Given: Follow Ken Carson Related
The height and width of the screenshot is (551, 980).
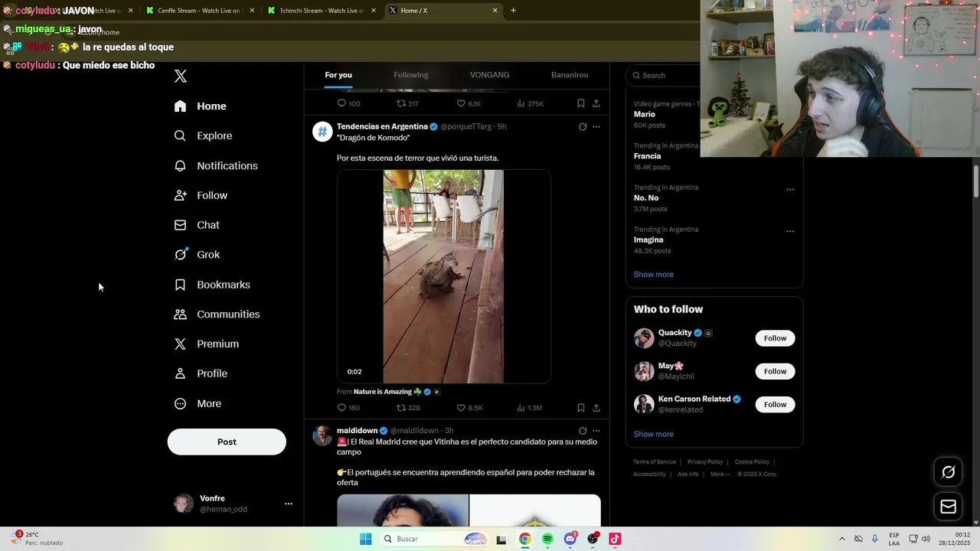Looking at the screenshot, I should [x=775, y=404].
